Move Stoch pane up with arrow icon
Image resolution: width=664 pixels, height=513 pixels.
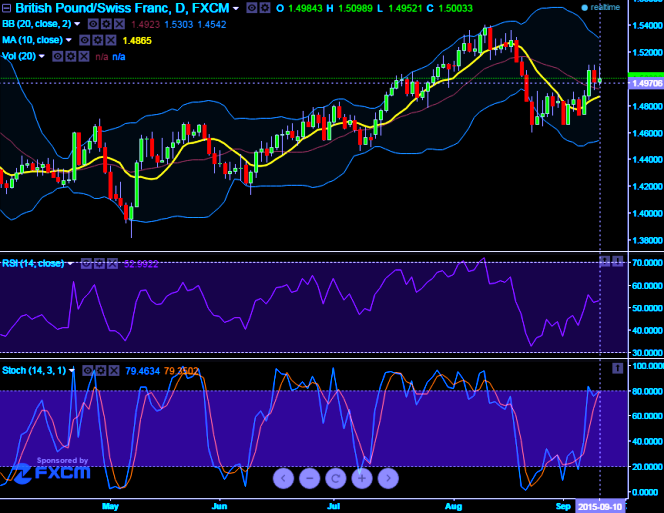click(617, 368)
